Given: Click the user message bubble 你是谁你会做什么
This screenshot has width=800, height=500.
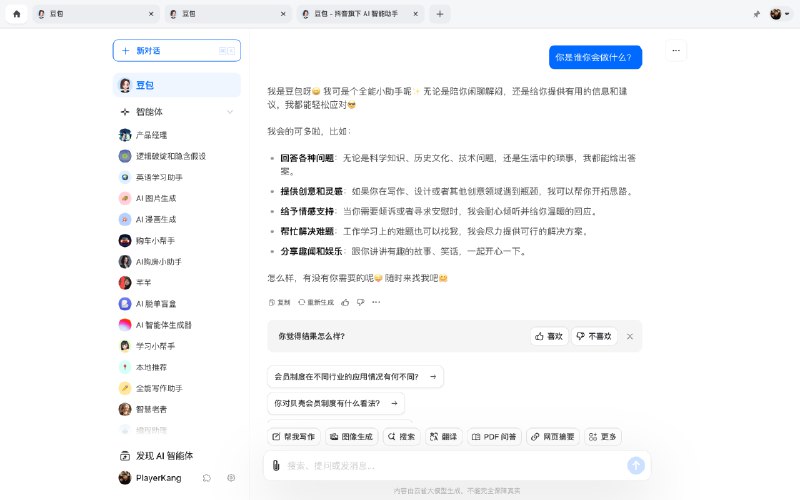Looking at the screenshot, I should [x=595, y=57].
